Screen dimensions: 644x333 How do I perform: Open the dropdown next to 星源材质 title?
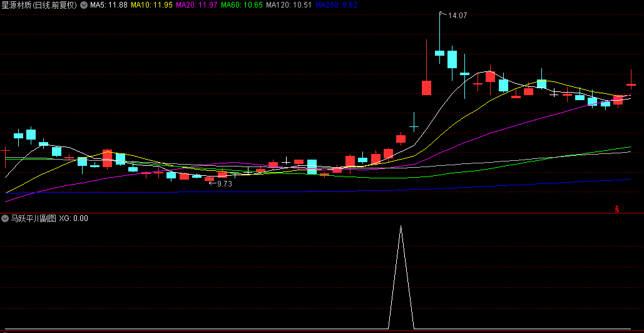coord(83,5)
